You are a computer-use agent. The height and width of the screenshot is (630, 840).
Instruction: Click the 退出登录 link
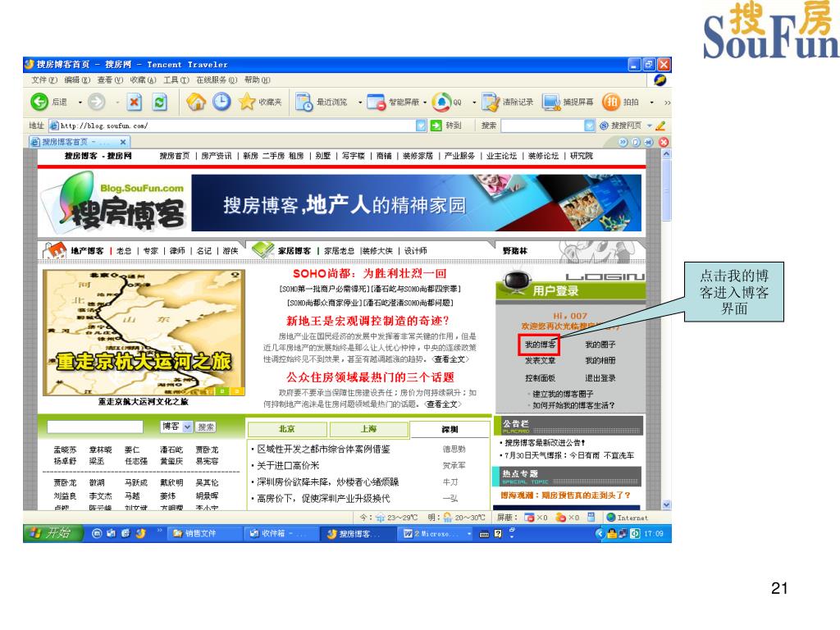[600, 377]
